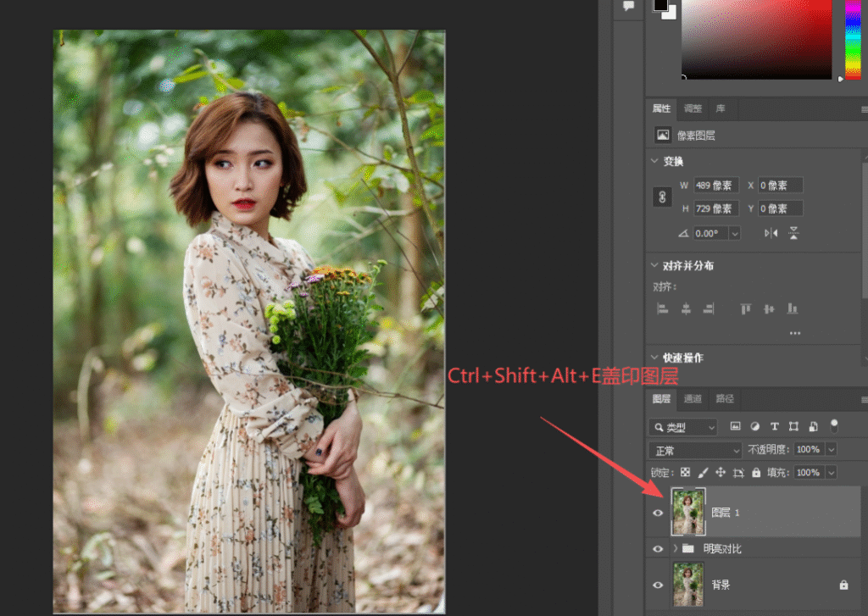This screenshot has height=616, width=868.
Task: Click the W width input field
Action: tap(715, 186)
